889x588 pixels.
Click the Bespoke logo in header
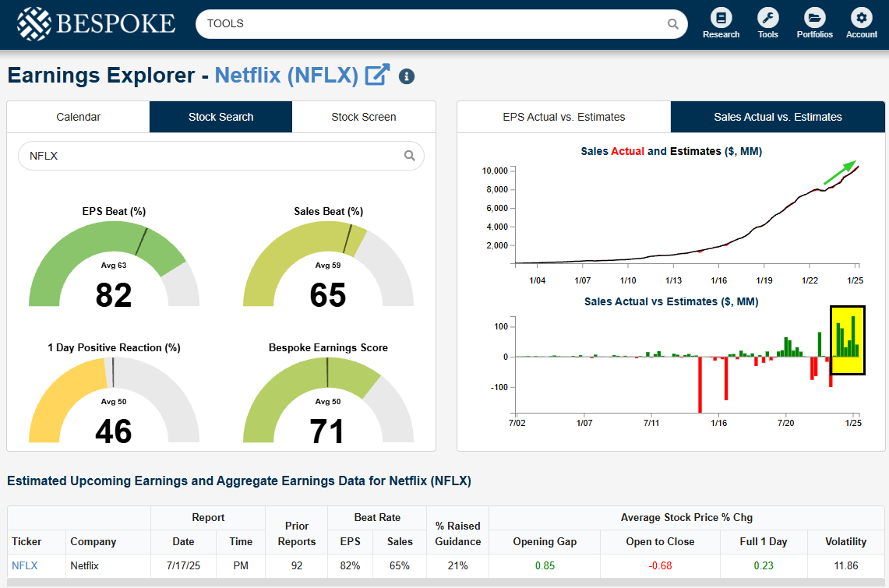coord(96,23)
